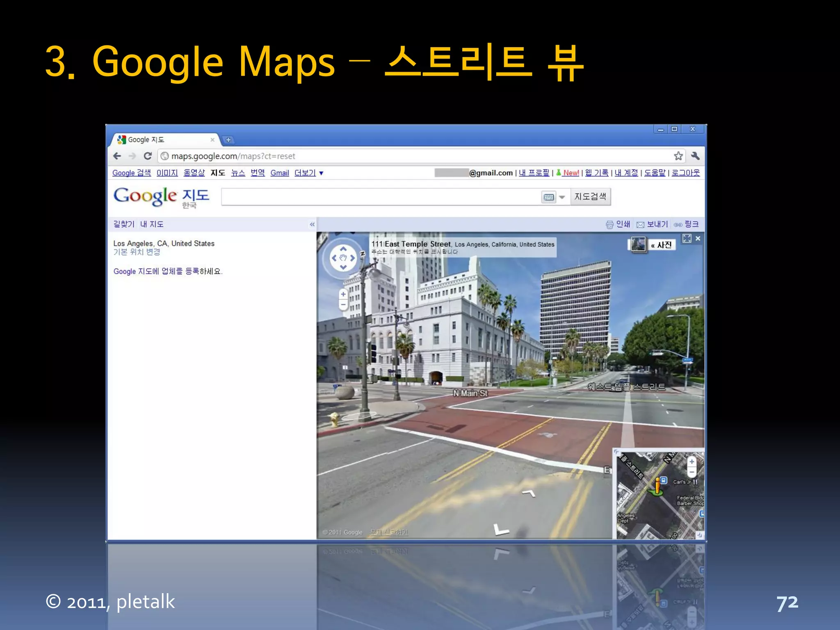Screen dimensions: 840x630
Task: Click the 지도검색 search button
Action: tap(590, 197)
